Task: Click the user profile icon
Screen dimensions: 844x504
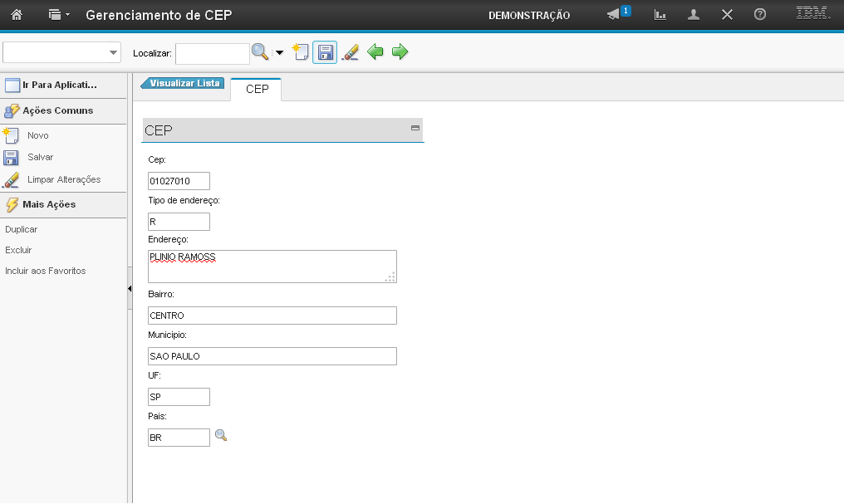Action: pos(694,15)
